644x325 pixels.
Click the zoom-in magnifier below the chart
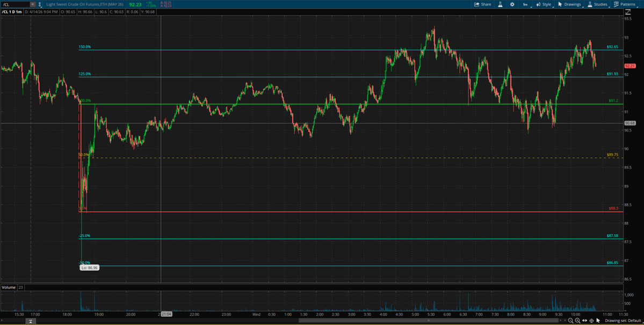coord(577,321)
